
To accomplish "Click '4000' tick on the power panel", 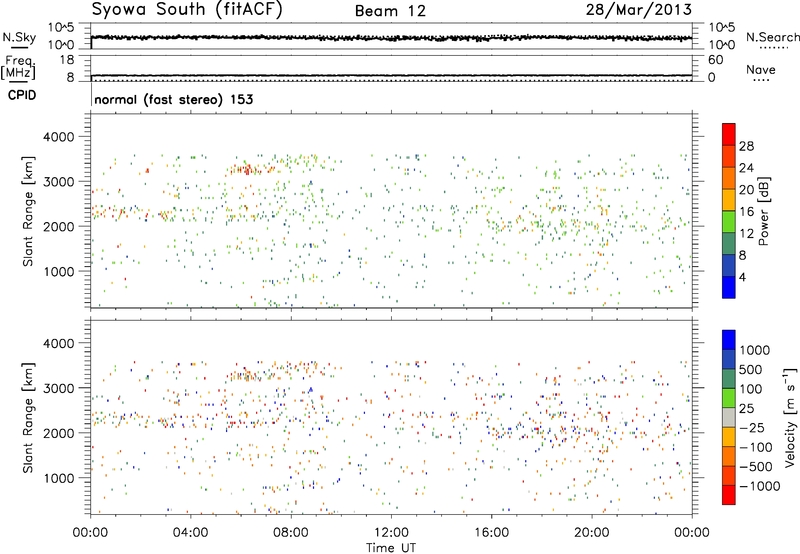I will click(x=58, y=137).
